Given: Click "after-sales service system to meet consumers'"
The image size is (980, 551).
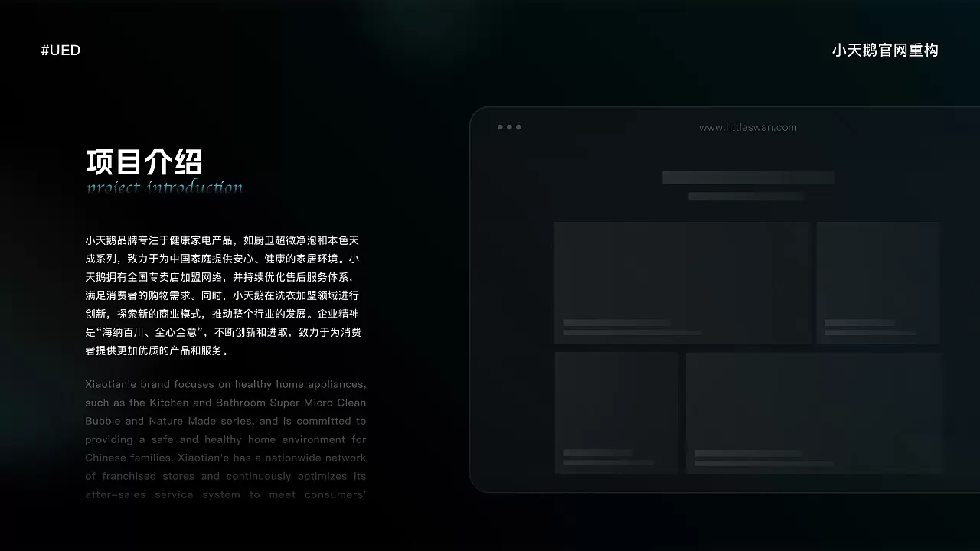Looking at the screenshot, I should 226,494.
